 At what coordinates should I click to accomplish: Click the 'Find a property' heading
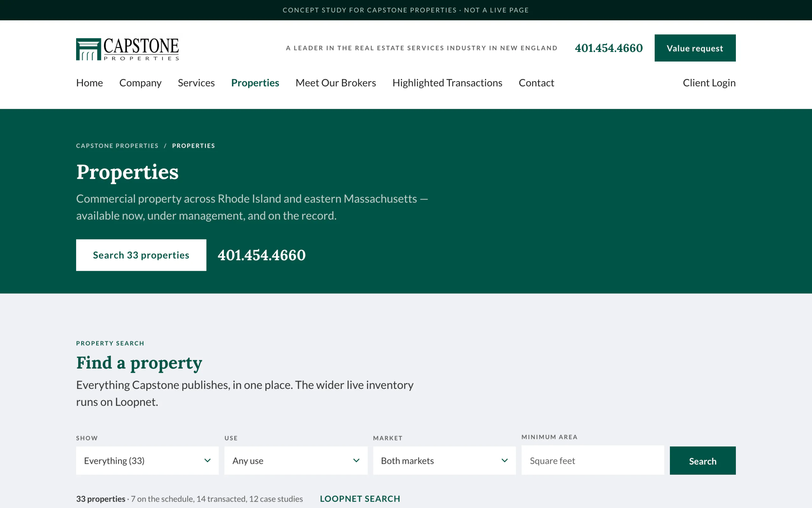(139, 363)
